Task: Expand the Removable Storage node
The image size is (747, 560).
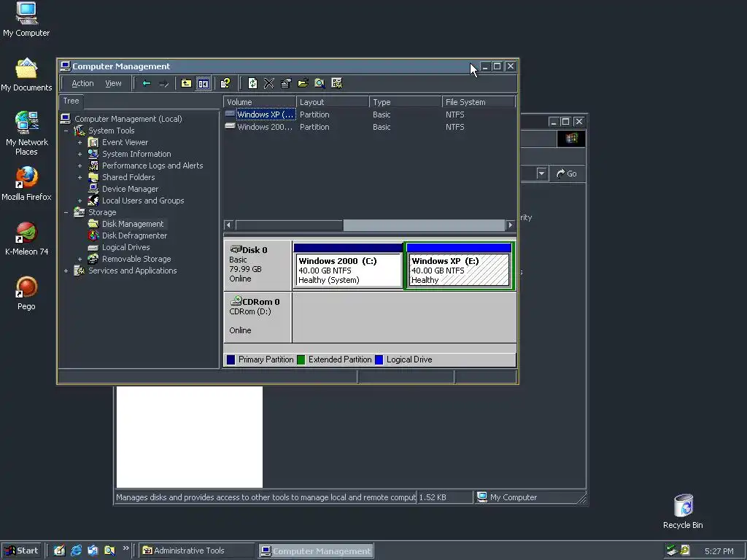Action: coord(80,259)
